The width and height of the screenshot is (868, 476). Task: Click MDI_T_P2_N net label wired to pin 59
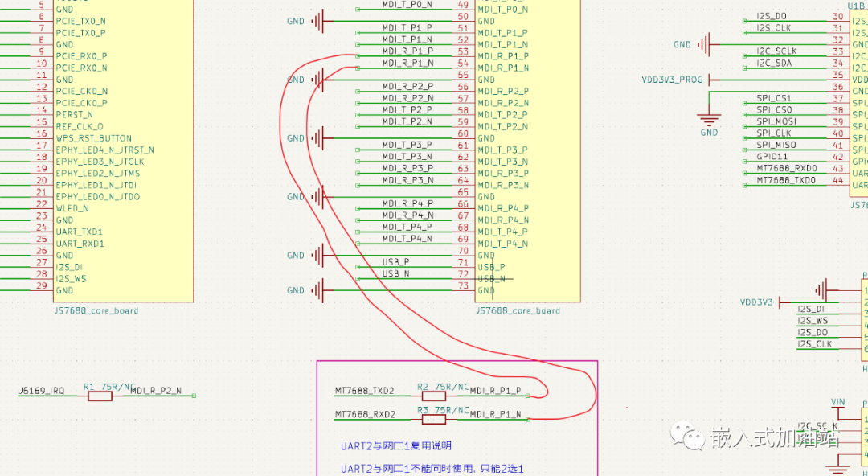407,121
